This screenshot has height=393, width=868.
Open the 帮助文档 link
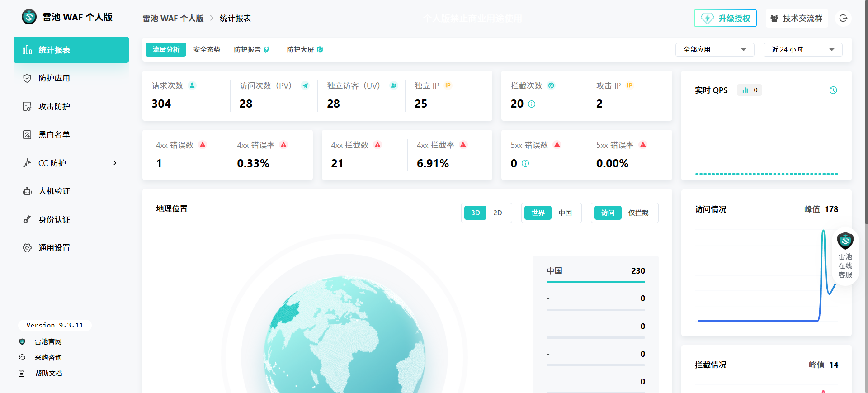tap(48, 373)
